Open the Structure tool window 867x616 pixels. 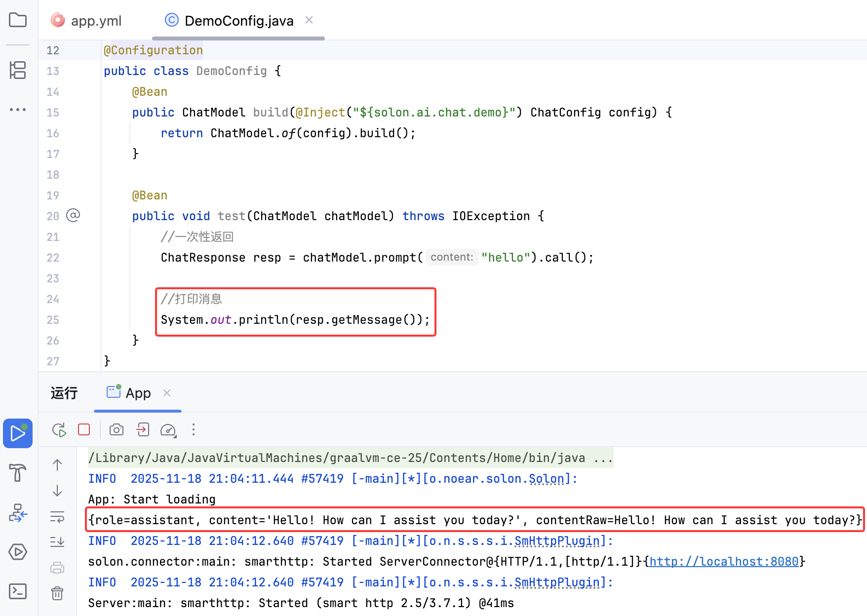(18, 70)
